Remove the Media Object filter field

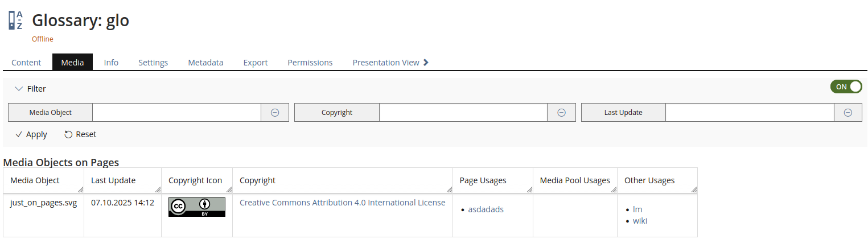(275, 113)
